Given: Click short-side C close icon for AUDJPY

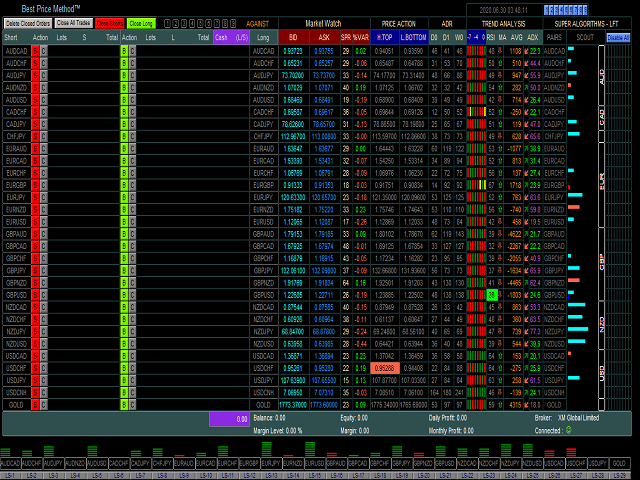Looking at the screenshot, I should point(44,76).
